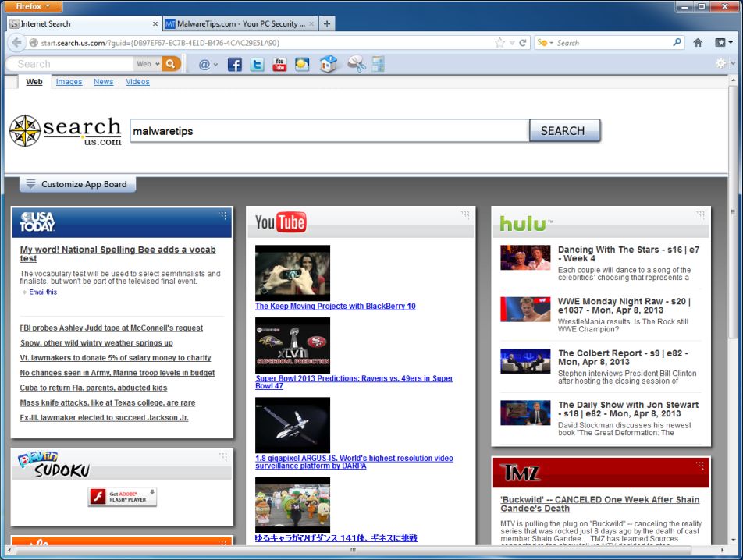
Task: Click the malwaretips search input field
Action: click(x=329, y=131)
